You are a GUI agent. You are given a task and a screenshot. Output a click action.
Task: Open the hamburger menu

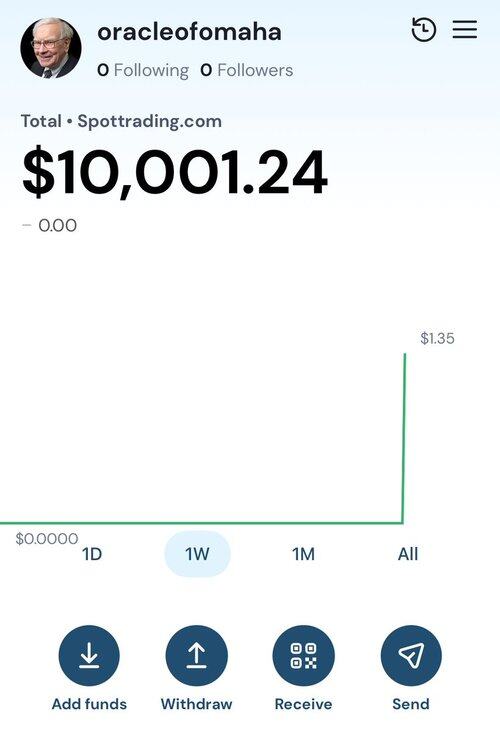click(464, 29)
